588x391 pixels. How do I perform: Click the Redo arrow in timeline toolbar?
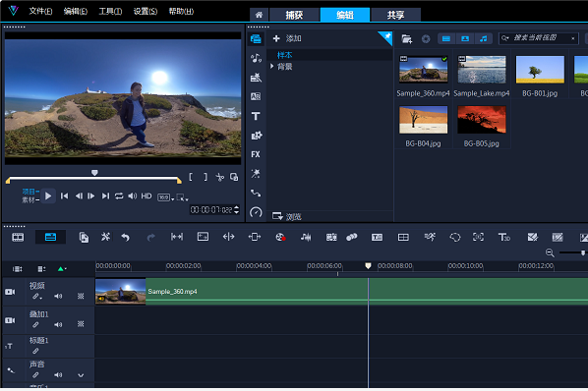(x=150, y=237)
